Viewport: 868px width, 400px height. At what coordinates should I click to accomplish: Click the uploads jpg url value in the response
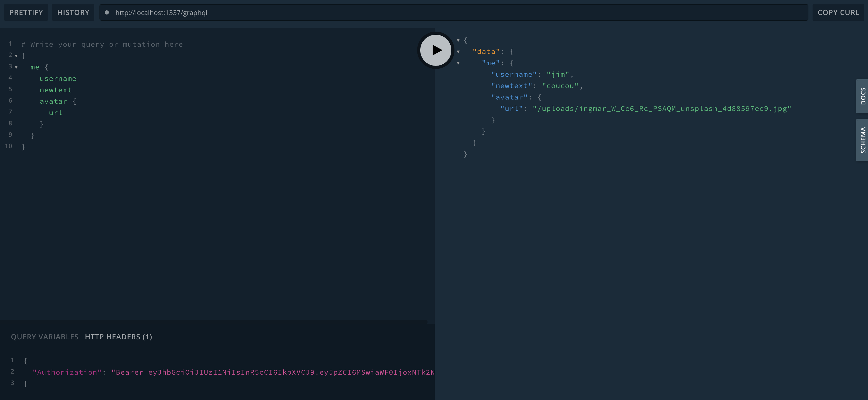click(661, 109)
